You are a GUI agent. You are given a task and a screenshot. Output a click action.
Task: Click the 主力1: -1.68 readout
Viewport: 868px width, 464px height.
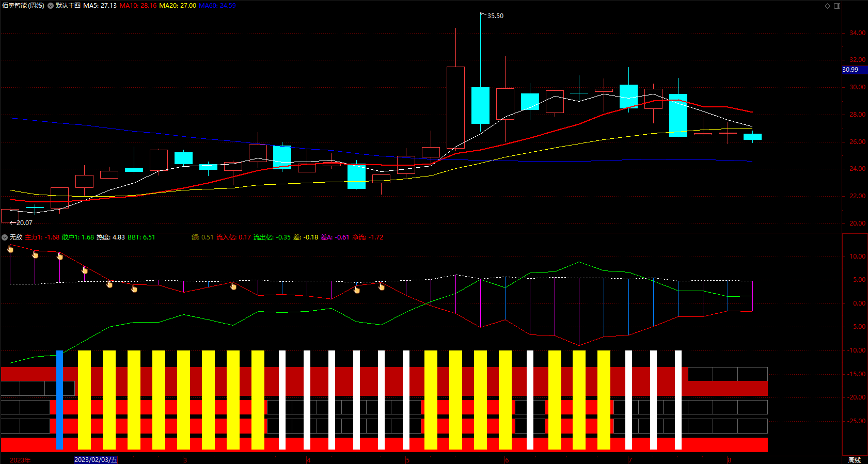click(42, 237)
